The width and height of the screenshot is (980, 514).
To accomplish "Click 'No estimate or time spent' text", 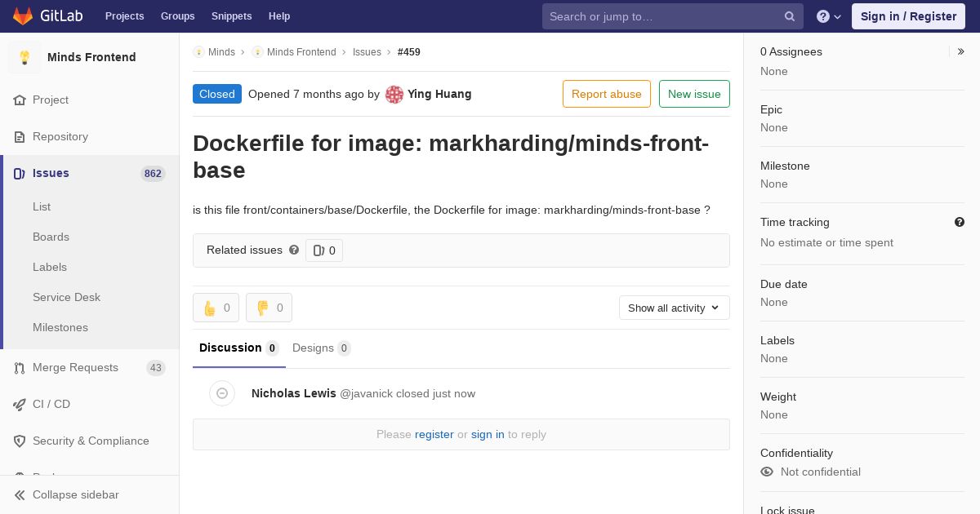I will (826, 242).
